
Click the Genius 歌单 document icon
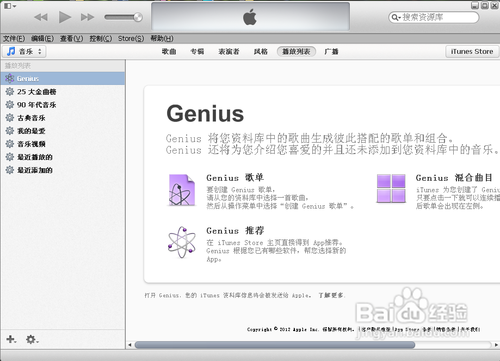(181, 190)
